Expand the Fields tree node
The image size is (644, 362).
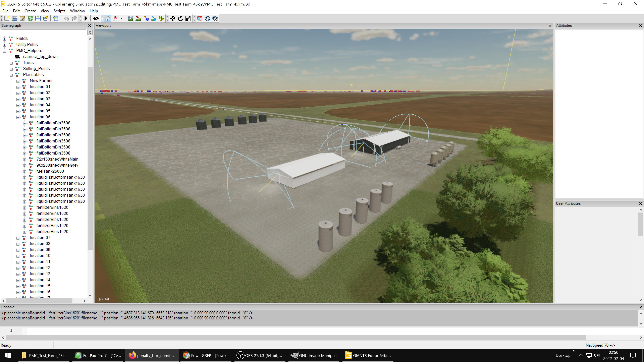5,39
